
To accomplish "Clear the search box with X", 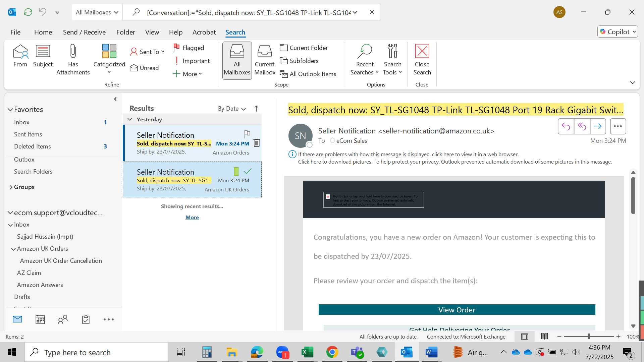I will pyautogui.click(x=372, y=12).
